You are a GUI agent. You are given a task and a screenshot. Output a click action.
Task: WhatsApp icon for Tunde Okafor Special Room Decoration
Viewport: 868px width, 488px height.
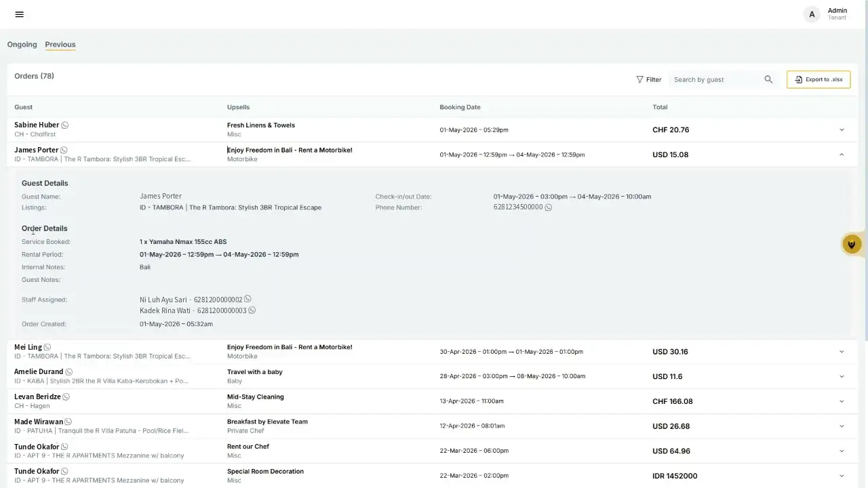pyautogui.click(x=64, y=471)
